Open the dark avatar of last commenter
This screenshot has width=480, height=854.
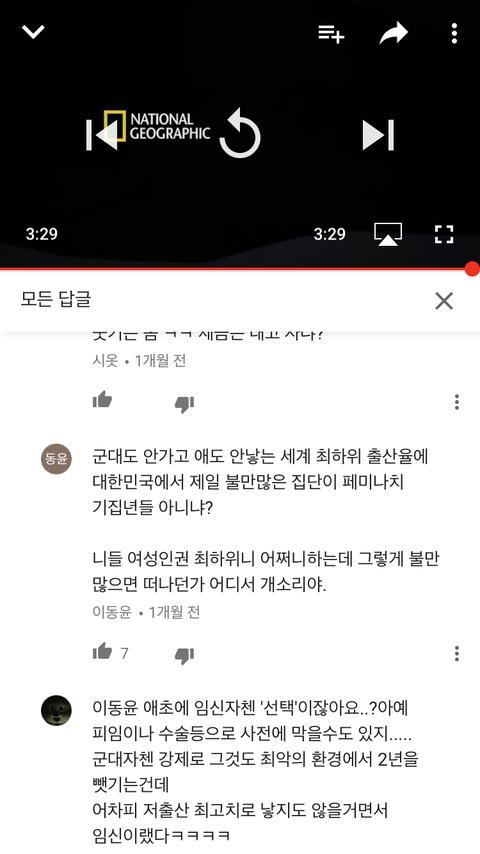[x=57, y=710]
